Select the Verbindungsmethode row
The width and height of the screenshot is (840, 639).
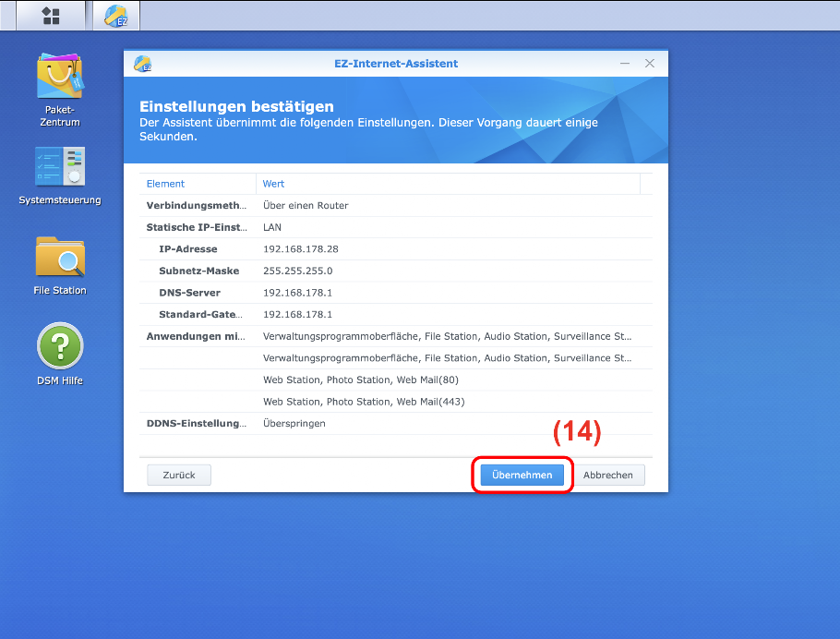395,205
